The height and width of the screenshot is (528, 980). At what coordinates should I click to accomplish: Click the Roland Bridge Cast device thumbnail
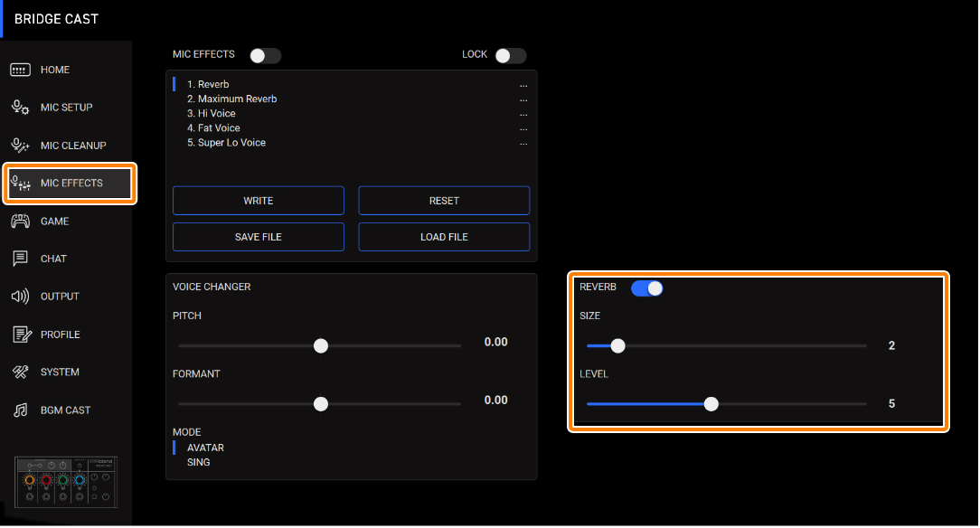coord(66,483)
